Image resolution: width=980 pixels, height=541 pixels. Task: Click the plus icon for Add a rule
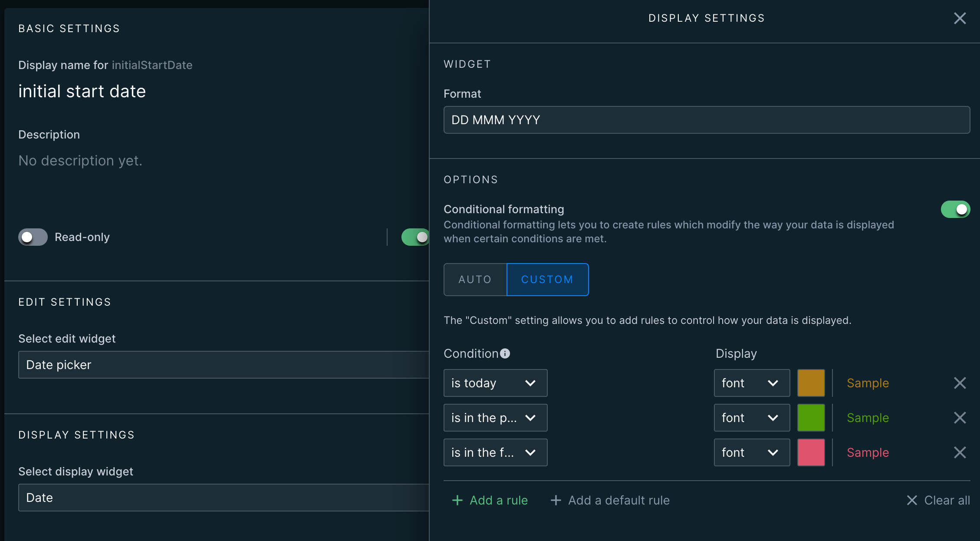pos(457,500)
